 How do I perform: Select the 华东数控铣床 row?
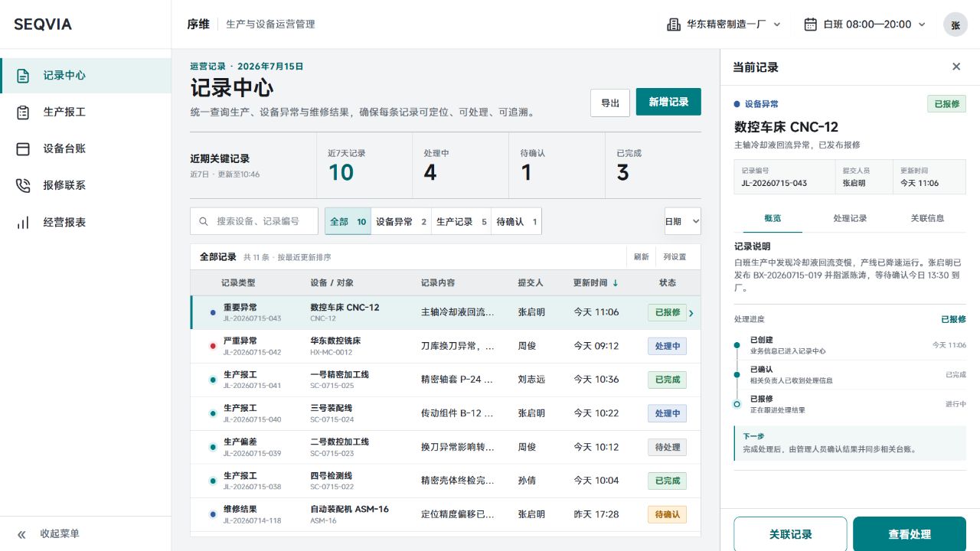coord(446,346)
